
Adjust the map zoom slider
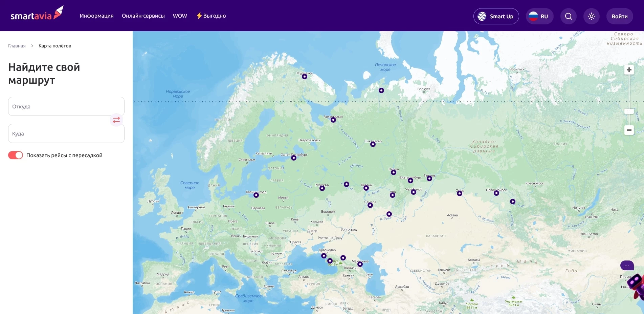coord(629,111)
